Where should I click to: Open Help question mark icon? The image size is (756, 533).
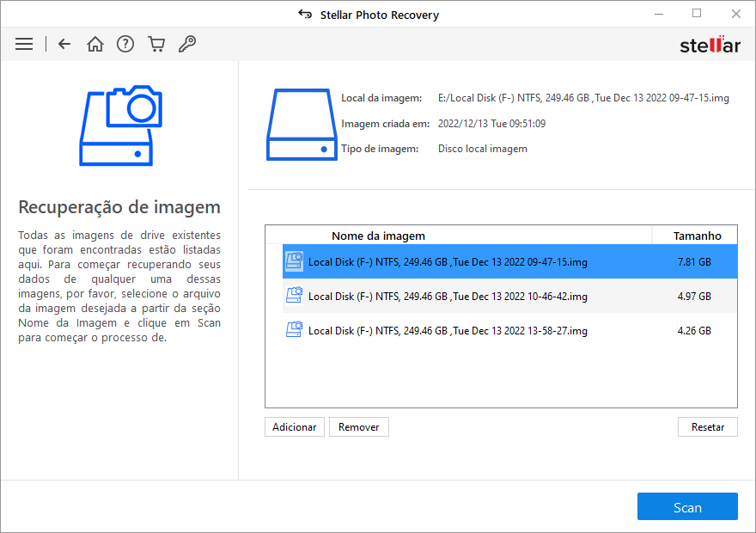[125, 44]
